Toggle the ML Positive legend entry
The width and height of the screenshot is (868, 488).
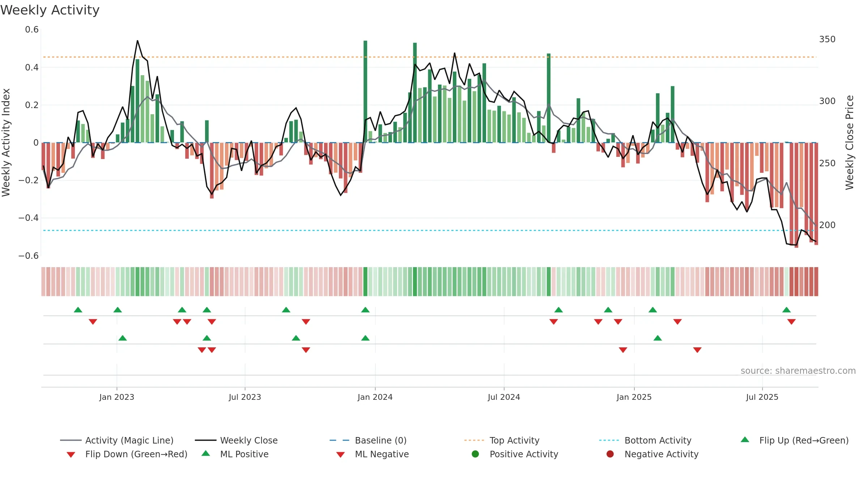(235, 454)
